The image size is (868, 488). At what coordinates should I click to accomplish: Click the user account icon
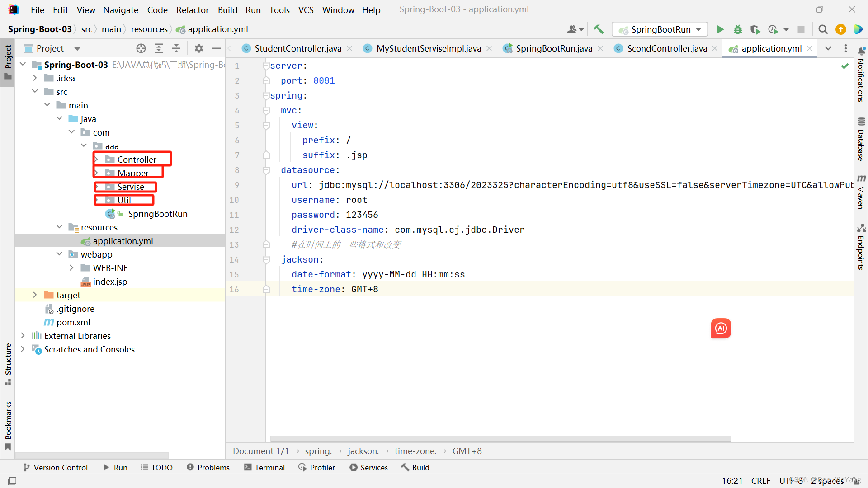pyautogui.click(x=575, y=29)
